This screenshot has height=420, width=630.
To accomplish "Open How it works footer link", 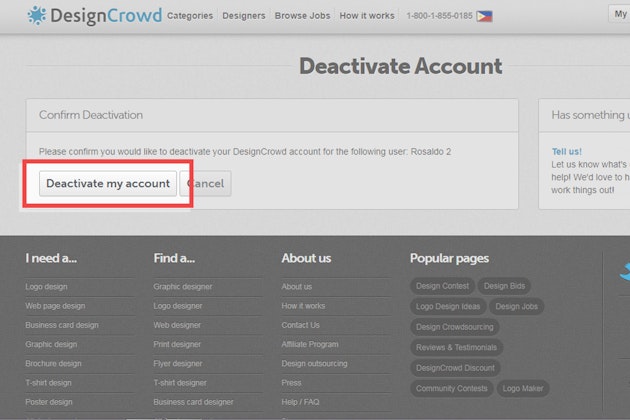I will click(x=303, y=306).
